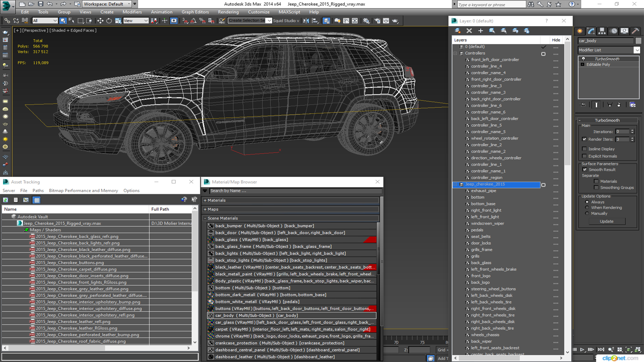This screenshot has width=644, height=362.
Task: Click Add Selected Objects plus icon in Layer dialog
Action: point(480,31)
